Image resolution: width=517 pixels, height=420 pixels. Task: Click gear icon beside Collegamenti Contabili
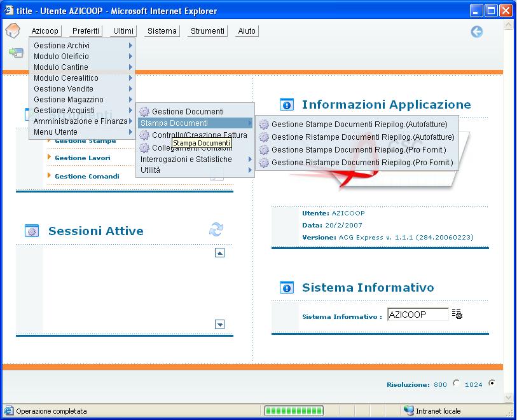coord(144,148)
